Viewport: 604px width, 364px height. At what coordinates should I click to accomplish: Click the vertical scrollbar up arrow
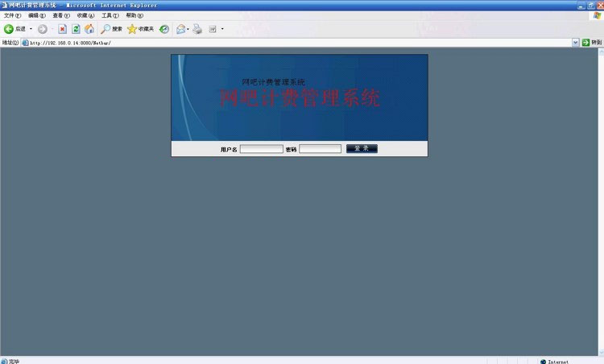(x=601, y=52)
